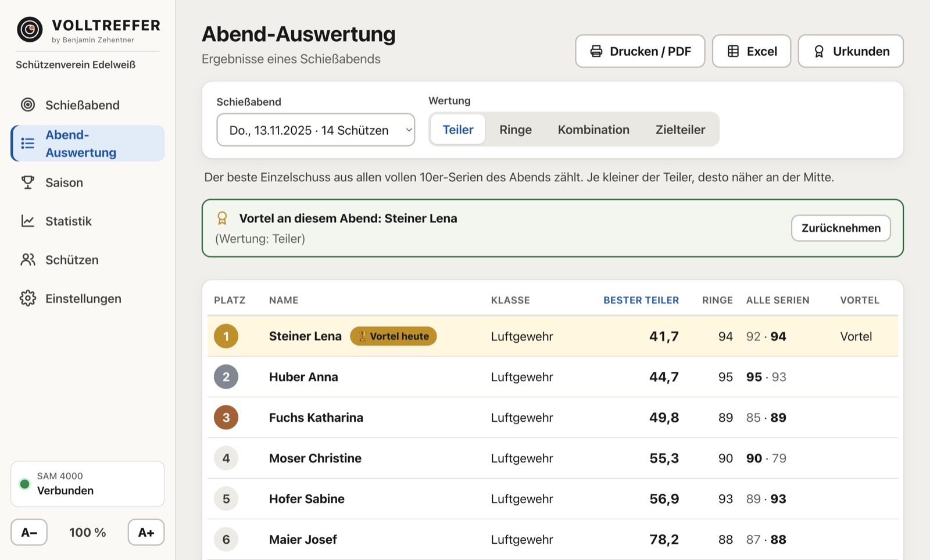Screen dimensions: 930x560
Task: Click the Klasse column header
Action: [x=510, y=300]
